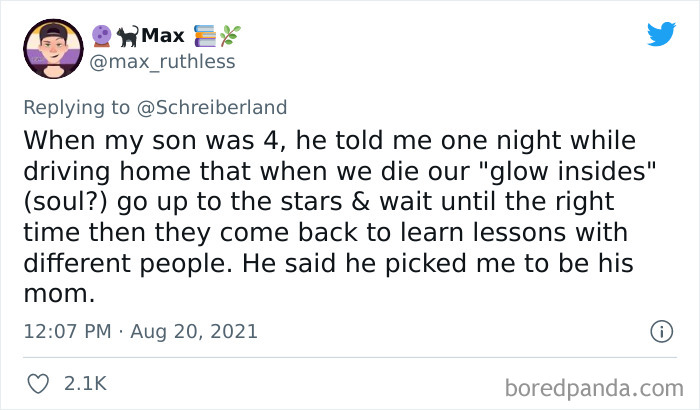This screenshot has height=410, width=700.
Task: Click the green herb emoji after Max
Action: pyautogui.click(x=232, y=36)
